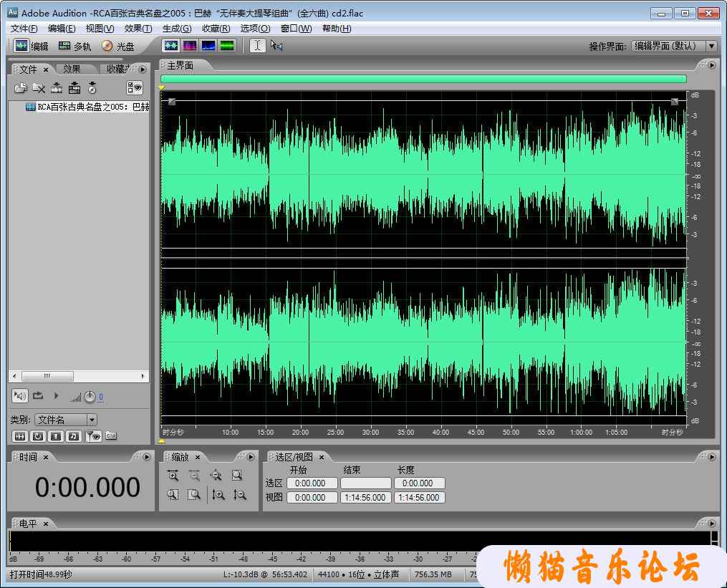Select Spectral Pan display icon
The height and width of the screenshot is (588, 727).
(208, 45)
